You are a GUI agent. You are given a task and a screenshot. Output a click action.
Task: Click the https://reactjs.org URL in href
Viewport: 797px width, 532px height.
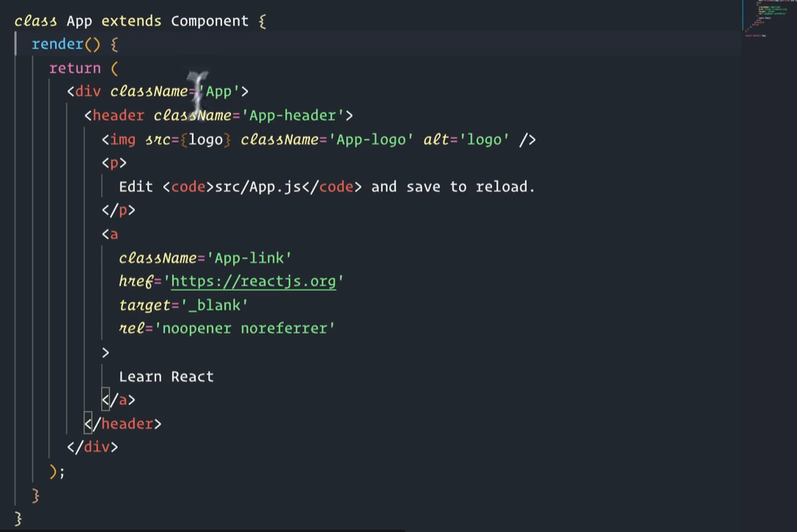253,281
